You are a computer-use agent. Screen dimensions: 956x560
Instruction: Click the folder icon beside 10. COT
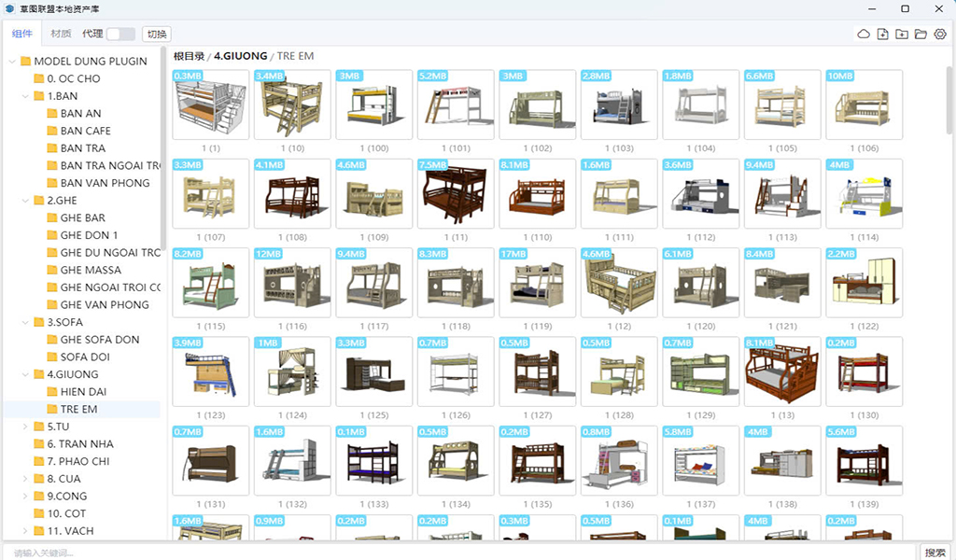tap(39, 513)
